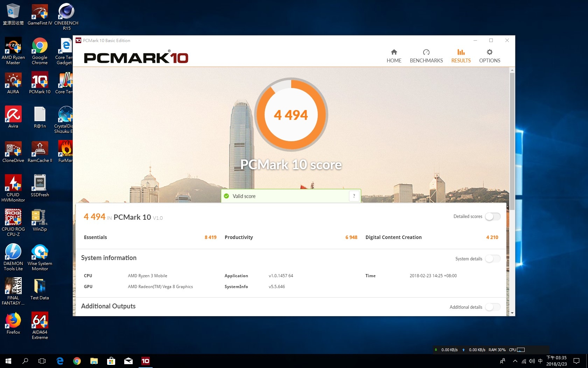Click the taskbar volume speaker icon
The width and height of the screenshot is (588, 368).
(x=532, y=361)
